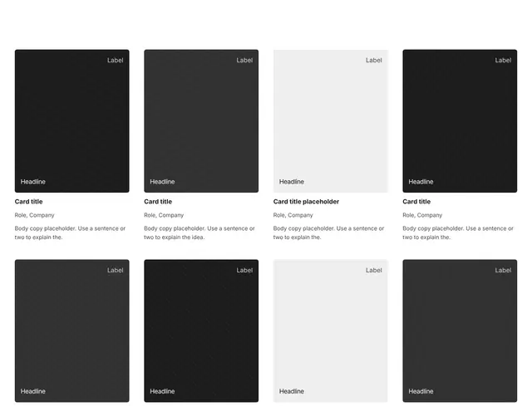The image size is (532, 406).
Task: Click body copy ending "explain the idea."
Action: [199, 232]
